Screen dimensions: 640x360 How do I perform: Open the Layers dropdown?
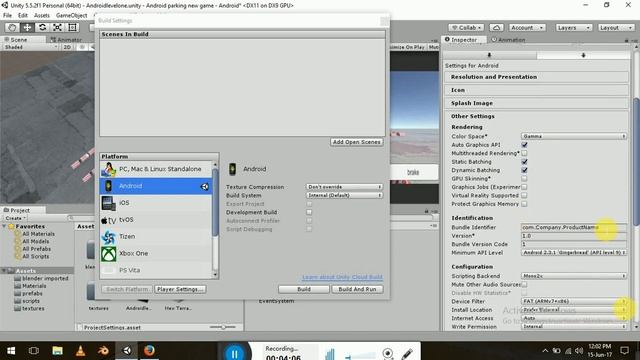coord(573,27)
